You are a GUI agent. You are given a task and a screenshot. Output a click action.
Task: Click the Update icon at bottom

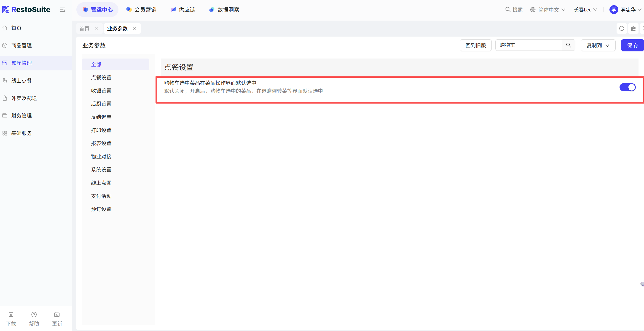coord(57,315)
